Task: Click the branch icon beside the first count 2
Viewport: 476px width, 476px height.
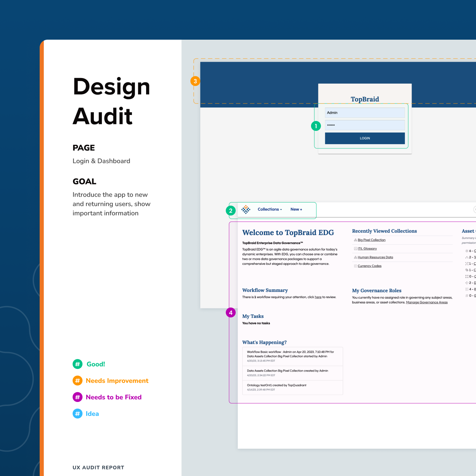Action: click(467, 257)
